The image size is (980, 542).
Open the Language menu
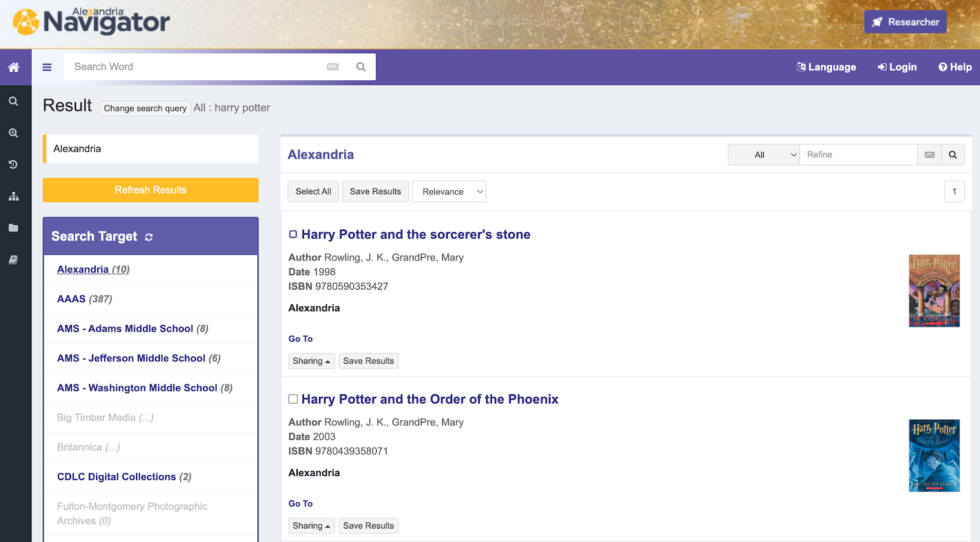(826, 67)
